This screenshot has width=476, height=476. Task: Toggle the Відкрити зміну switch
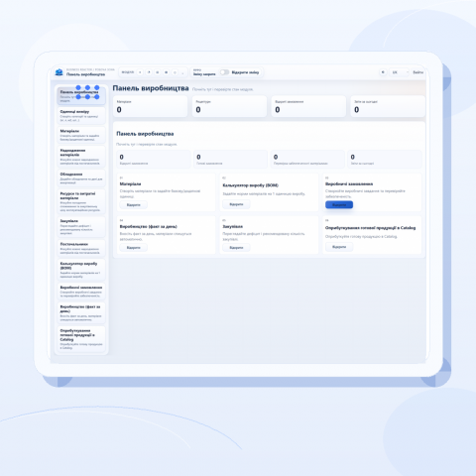tap(224, 72)
